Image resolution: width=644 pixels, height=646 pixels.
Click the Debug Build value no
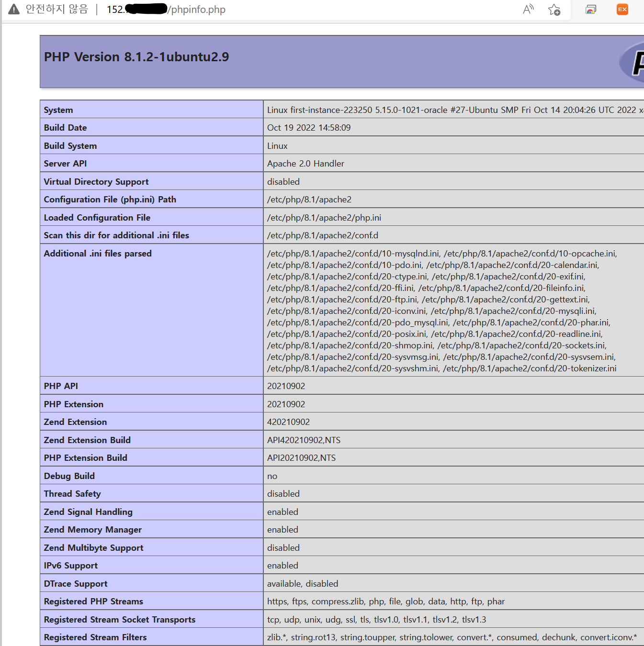pyautogui.click(x=272, y=476)
